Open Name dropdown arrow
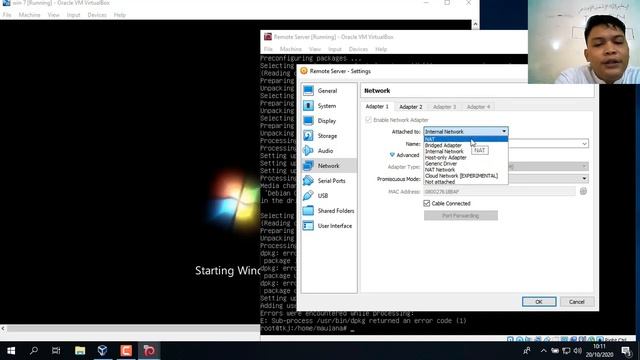Viewport: 640px width, 360px height. [584, 144]
